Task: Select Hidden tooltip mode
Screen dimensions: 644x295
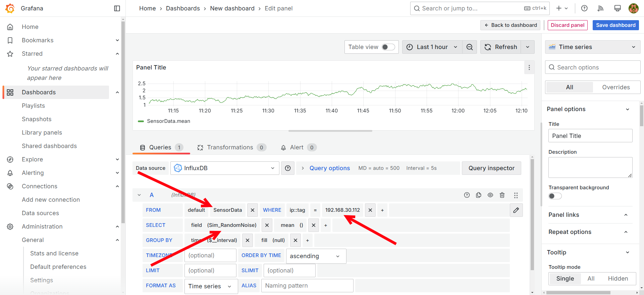Action: point(618,279)
